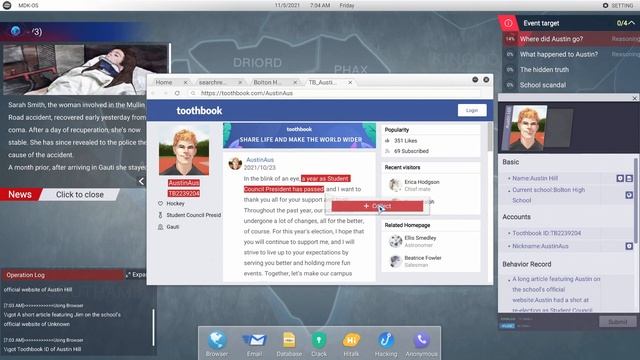Screen dimensions: 640x360
Task: Collapse the Event target list chevron
Action: pos(632,23)
